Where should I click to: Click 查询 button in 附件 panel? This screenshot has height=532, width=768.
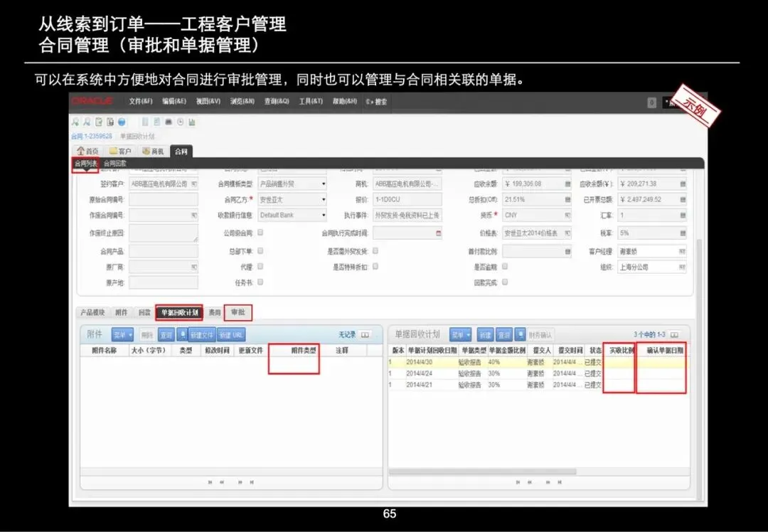coord(166,335)
